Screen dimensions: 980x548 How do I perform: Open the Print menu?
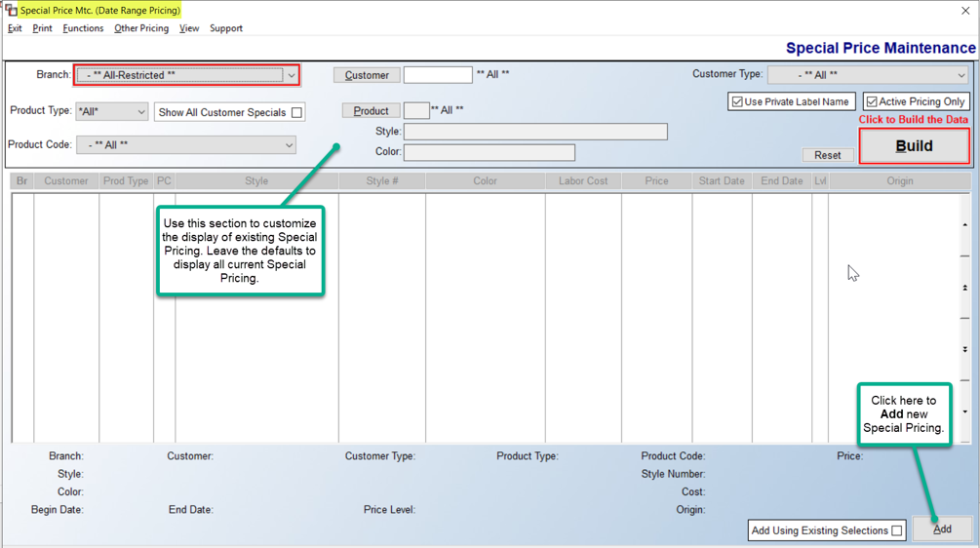42,28
